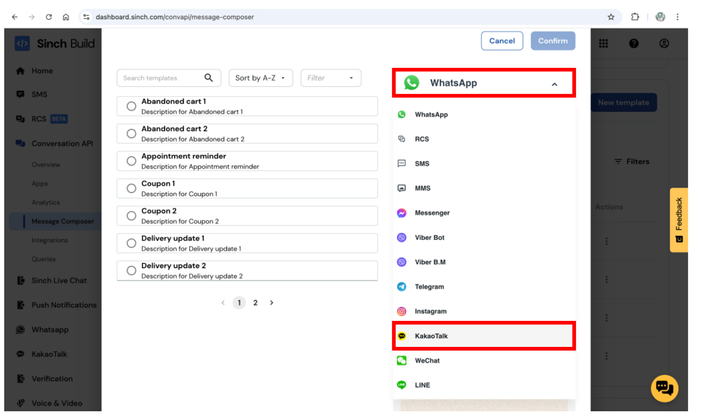Select the Abandoned cart 1 radio button
The image size is (717, 417).
131,106
